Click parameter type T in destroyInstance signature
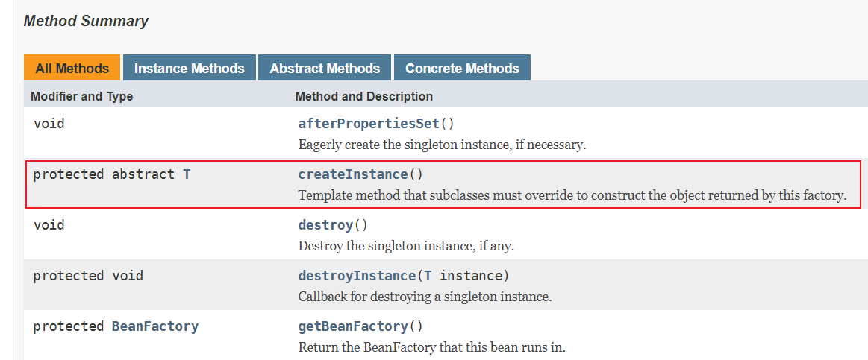The height and width of the screenshot is (360, 868). pyautogui.click(x=428, y=276)
